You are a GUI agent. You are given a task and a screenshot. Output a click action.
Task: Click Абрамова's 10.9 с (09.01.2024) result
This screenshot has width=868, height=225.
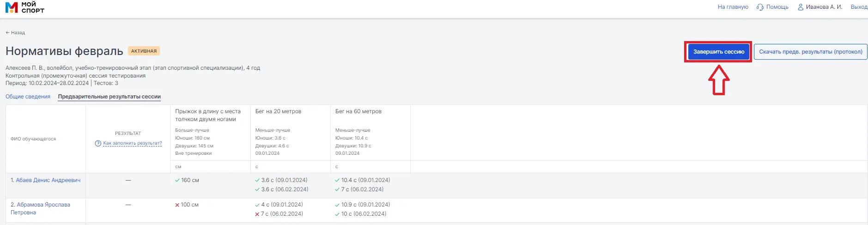[x=362, y=205]
